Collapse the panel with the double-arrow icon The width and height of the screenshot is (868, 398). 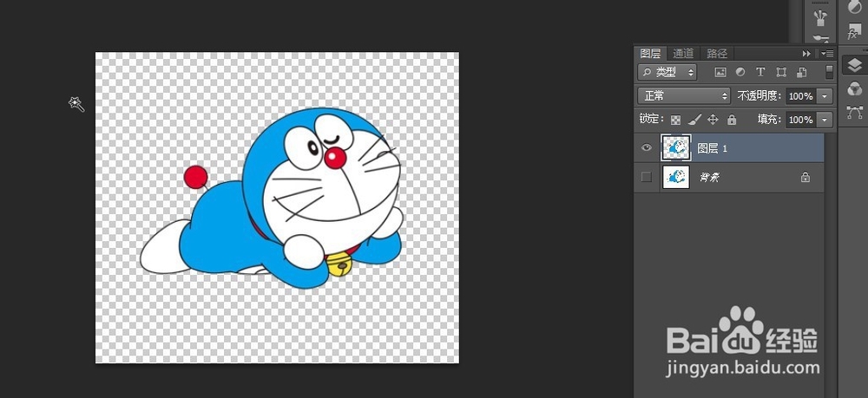coord(806,54)
